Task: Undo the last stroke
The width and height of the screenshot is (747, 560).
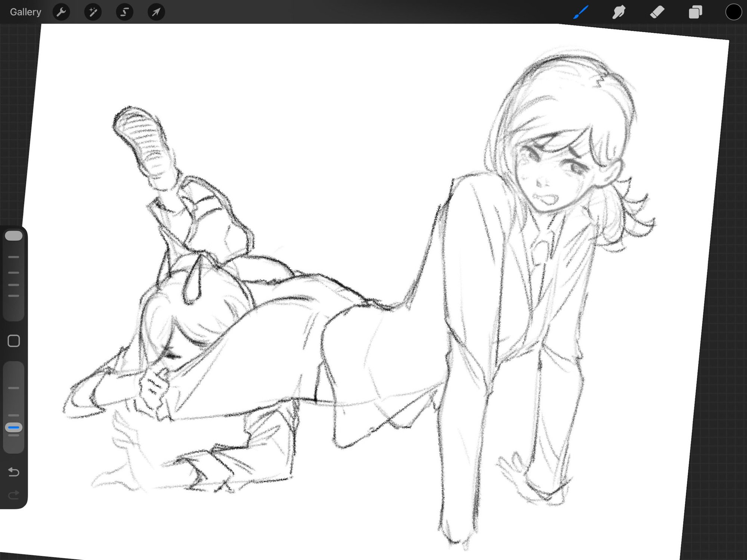Action: pos(14,472)
